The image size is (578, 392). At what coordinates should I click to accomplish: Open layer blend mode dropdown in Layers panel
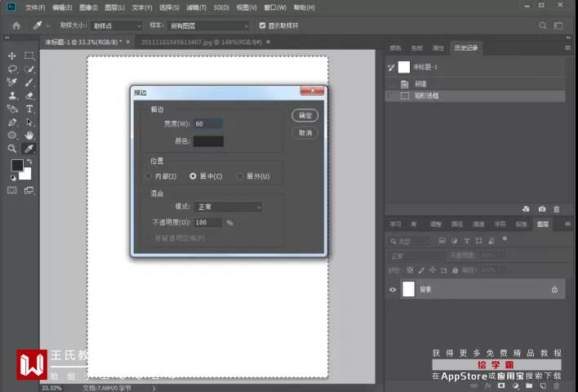[416, 256]
